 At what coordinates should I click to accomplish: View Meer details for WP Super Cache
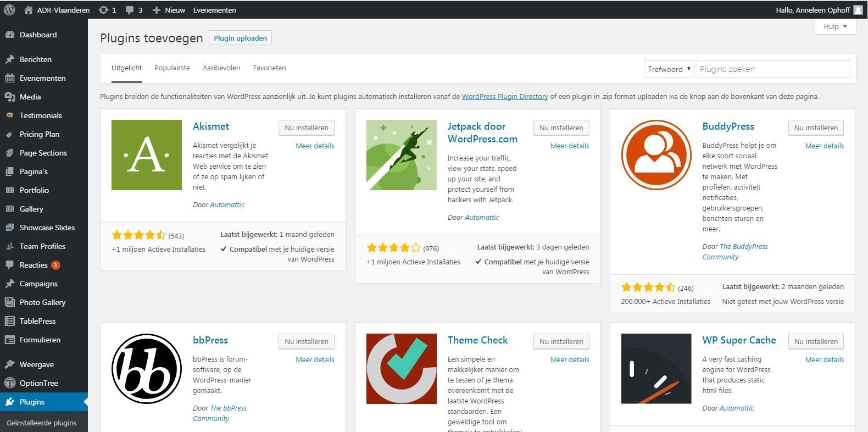coord(825,359)
